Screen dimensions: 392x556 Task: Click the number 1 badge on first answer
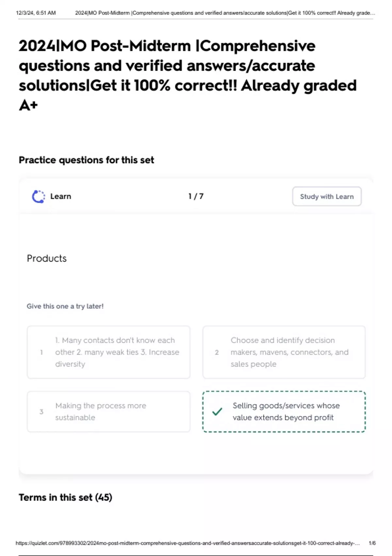(x=41, y=352)
